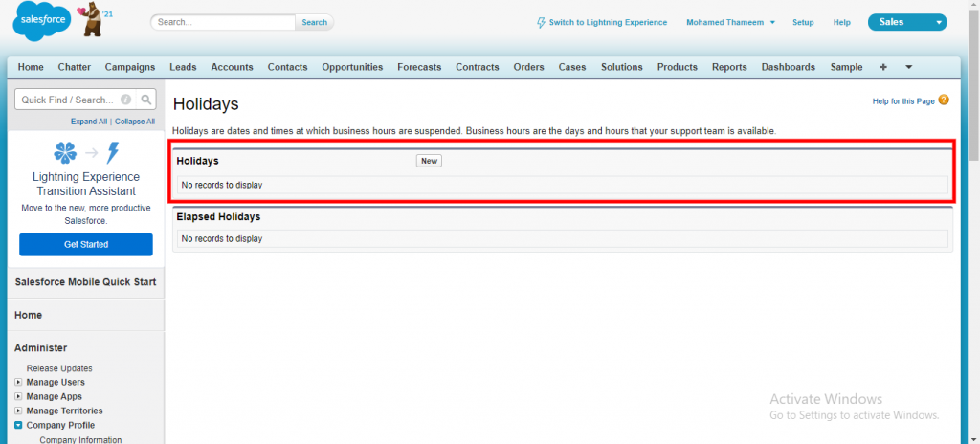
Task: Focus the top Search input field
Action: (x=223, y=23)
